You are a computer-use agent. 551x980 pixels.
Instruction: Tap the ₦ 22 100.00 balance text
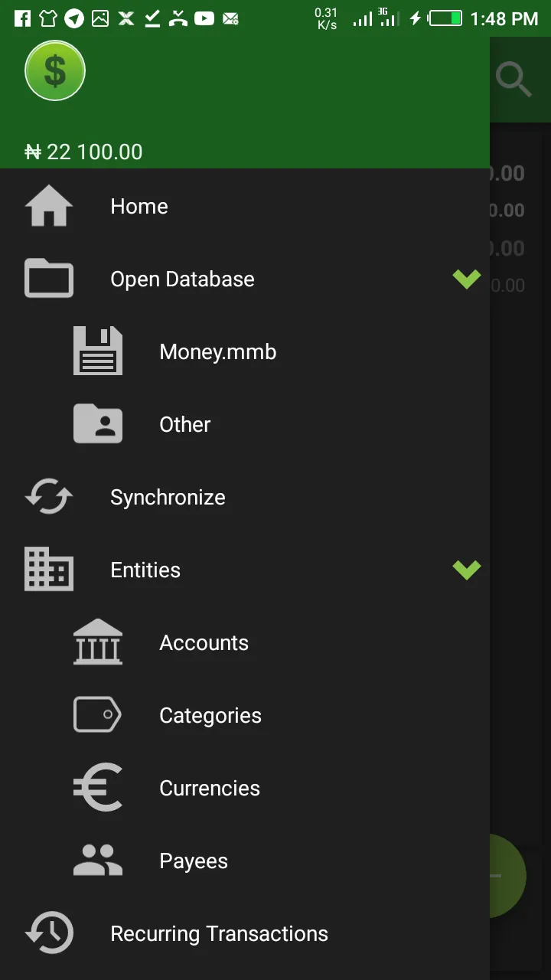point(83,152)
